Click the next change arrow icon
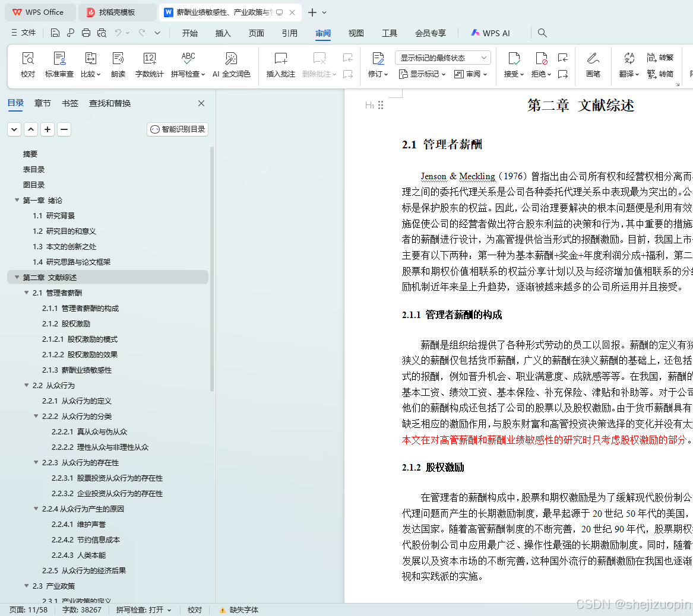Image resolution: width=693 pixels, height=616 pixels. pyautogui.click(x=562, y=74)
